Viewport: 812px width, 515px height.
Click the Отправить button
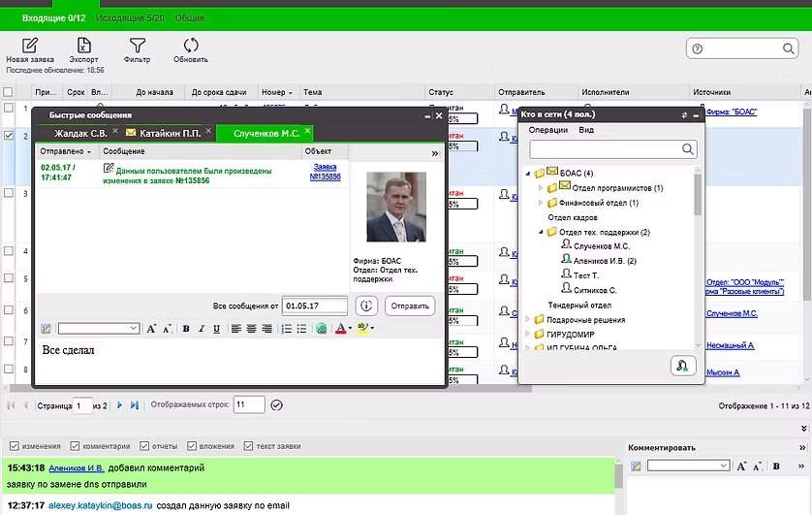410,306
